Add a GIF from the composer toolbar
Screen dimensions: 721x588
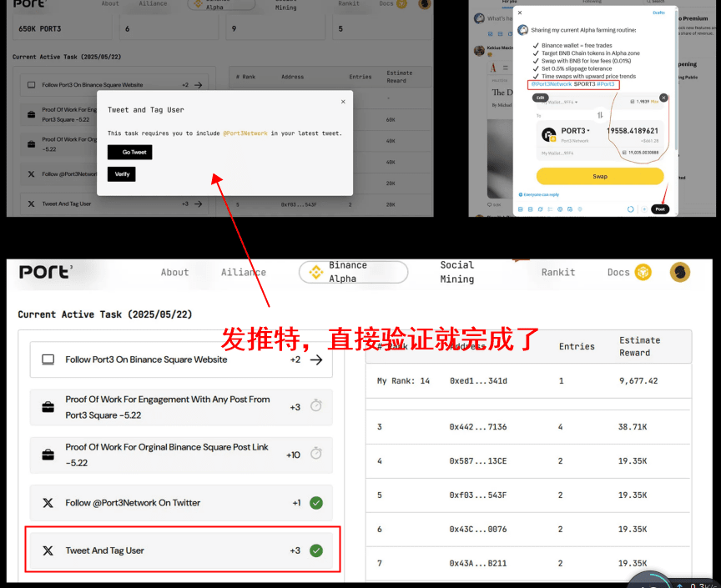(530, 209)
